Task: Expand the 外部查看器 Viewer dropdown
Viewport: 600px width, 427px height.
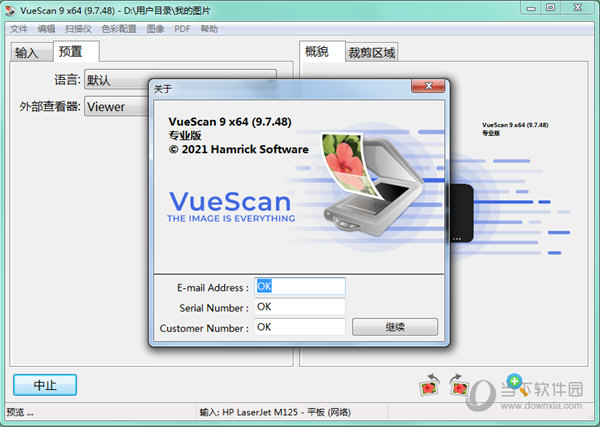Action: 117,106
